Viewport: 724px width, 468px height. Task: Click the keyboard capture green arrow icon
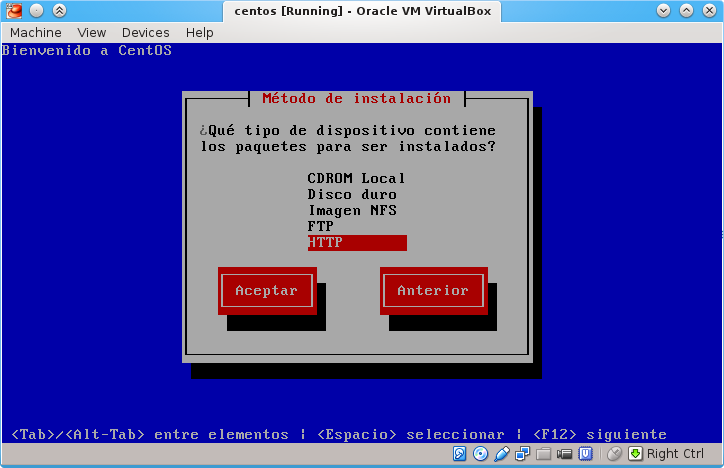pos(635,454)
